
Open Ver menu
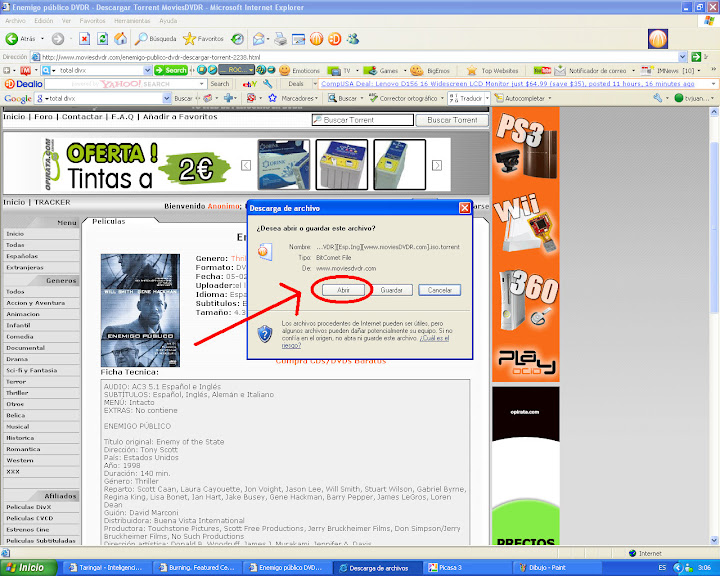(x=66, y=21)
